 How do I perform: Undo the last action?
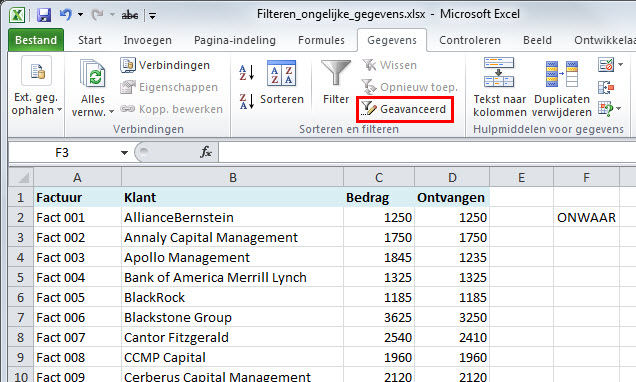tap(66, 15)
